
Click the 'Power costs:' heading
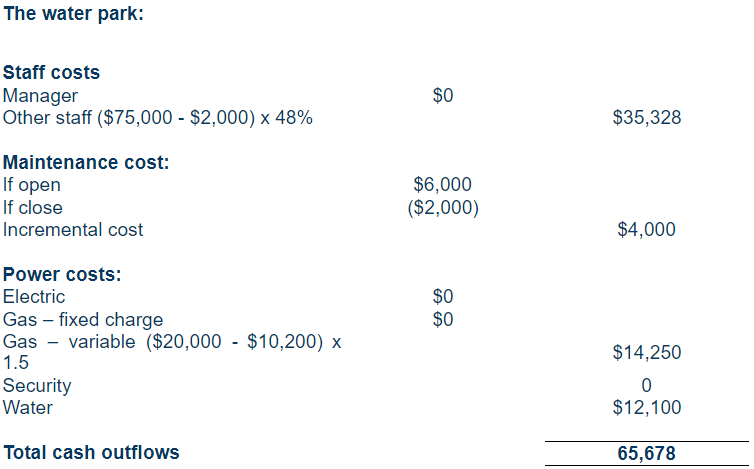pyautogui.click(x=62, y=275)
